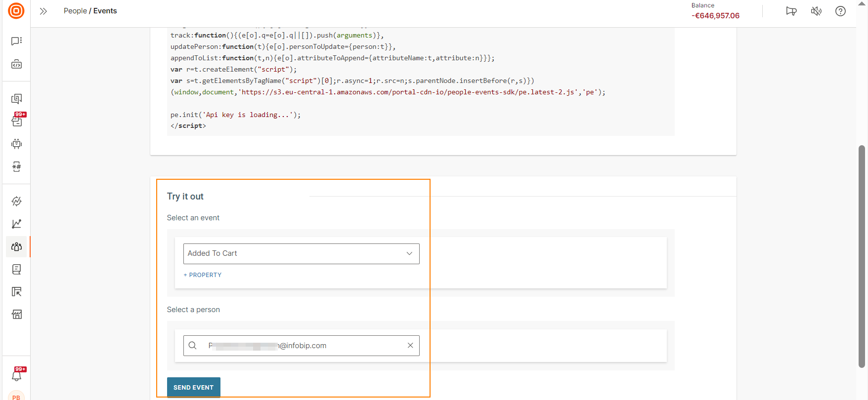Add a property via + PROPERTY link
This screenshot has height=400, width=868.
(203, 275)
